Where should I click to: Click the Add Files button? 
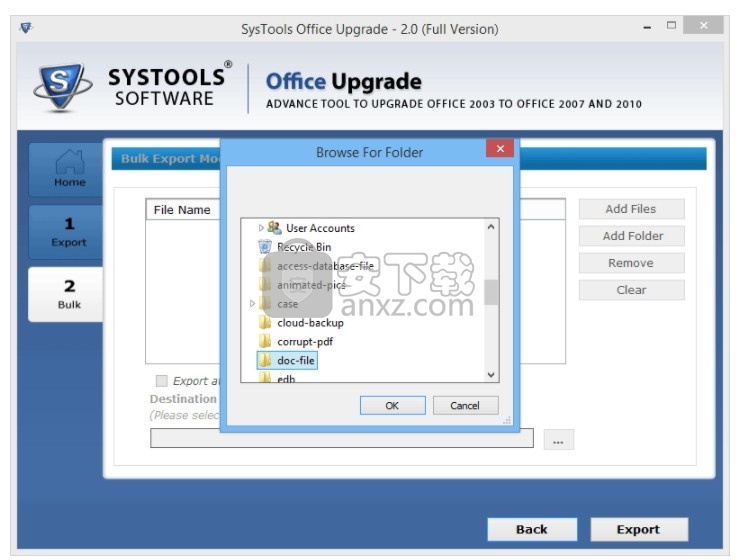pyautogui.click(x=631, y=209)
